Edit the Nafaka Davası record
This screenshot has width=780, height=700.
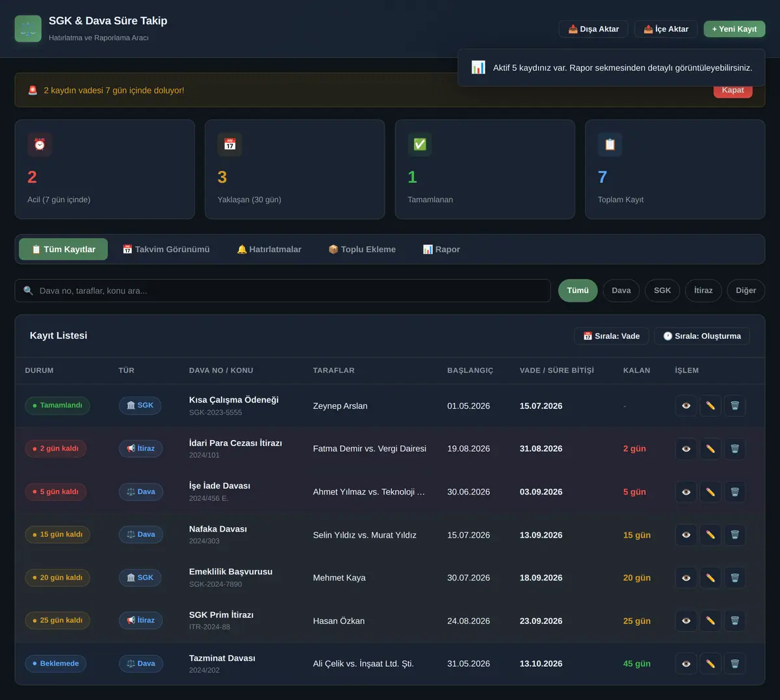710,535
